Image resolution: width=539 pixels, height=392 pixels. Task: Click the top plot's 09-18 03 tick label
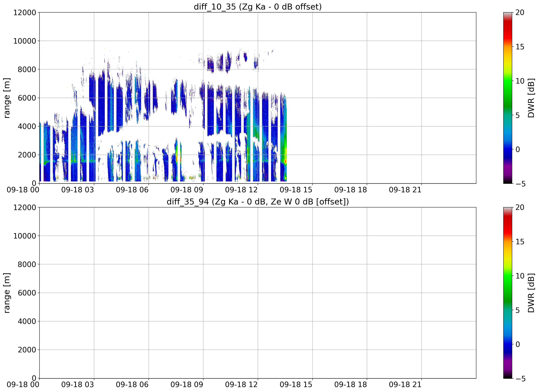point(77,190)
